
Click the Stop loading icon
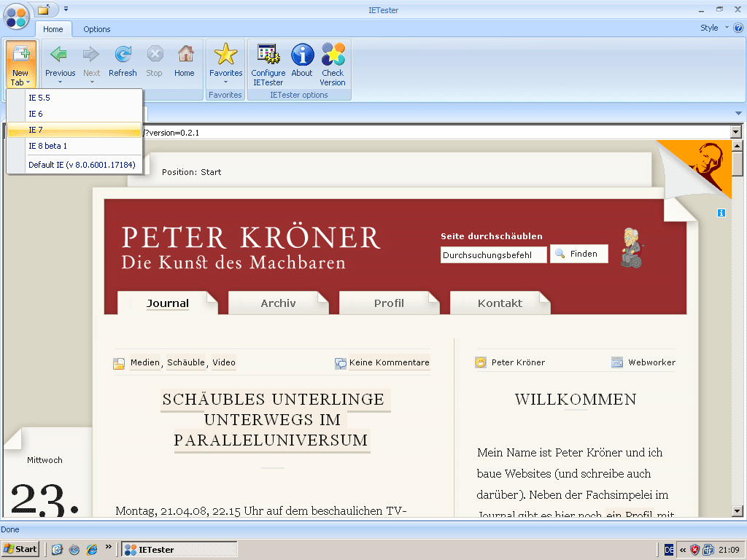155,54
